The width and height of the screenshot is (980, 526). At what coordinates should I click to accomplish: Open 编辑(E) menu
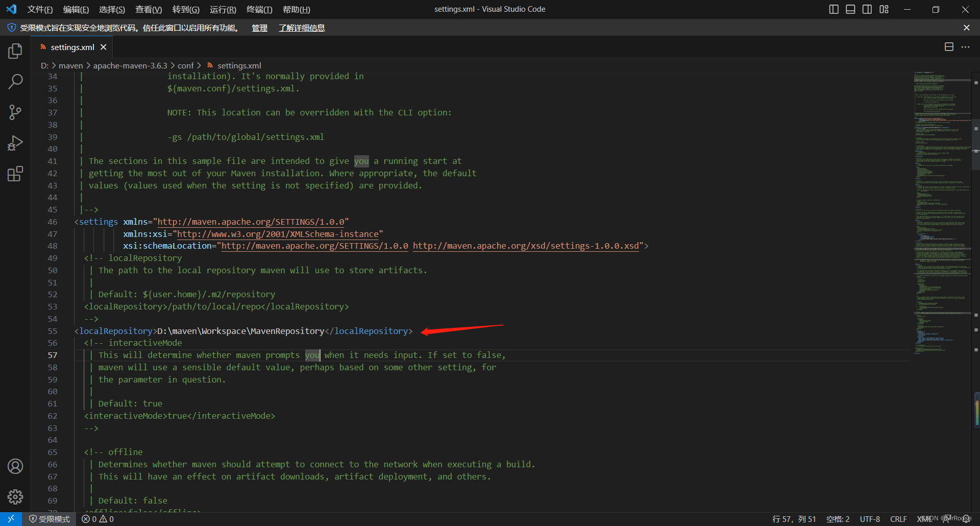[x=76, y=9]
